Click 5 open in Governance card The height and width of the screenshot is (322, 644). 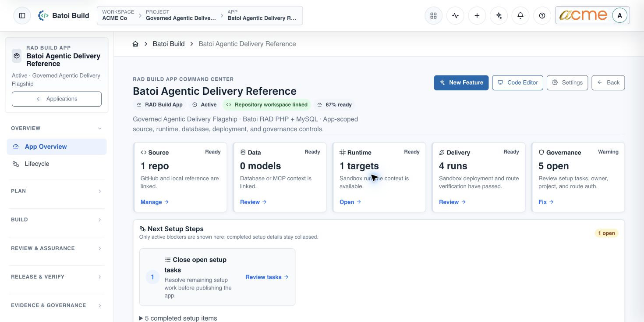pyautogui.click(x=553, y=166)
